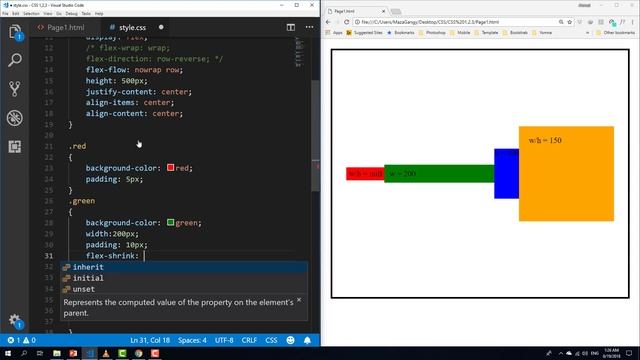Screen dimensions: 640x360
Task: Close the suggestion details popup
Action: [x=299, y=300]
